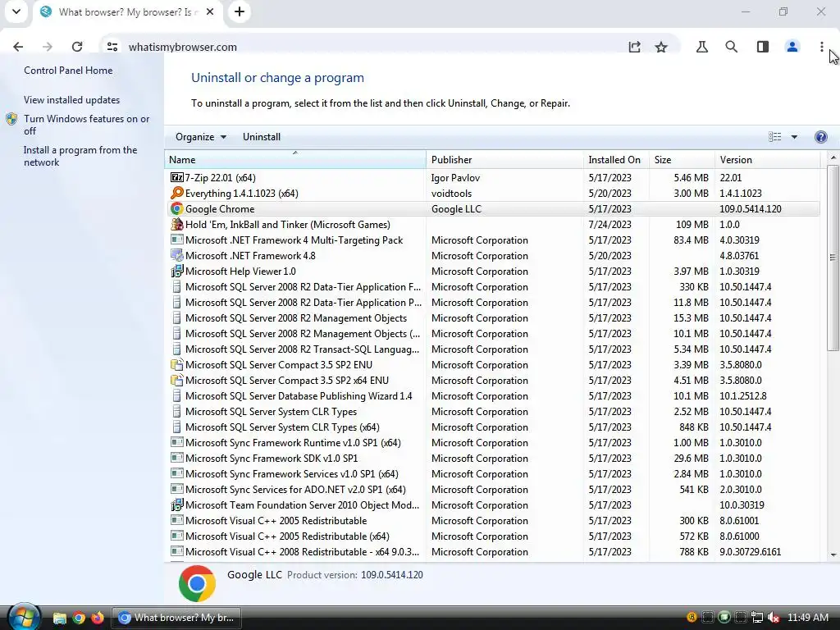This screenshot has width=840, height=630.
Task: Open Control Panel Home
Action: (68, 71)
